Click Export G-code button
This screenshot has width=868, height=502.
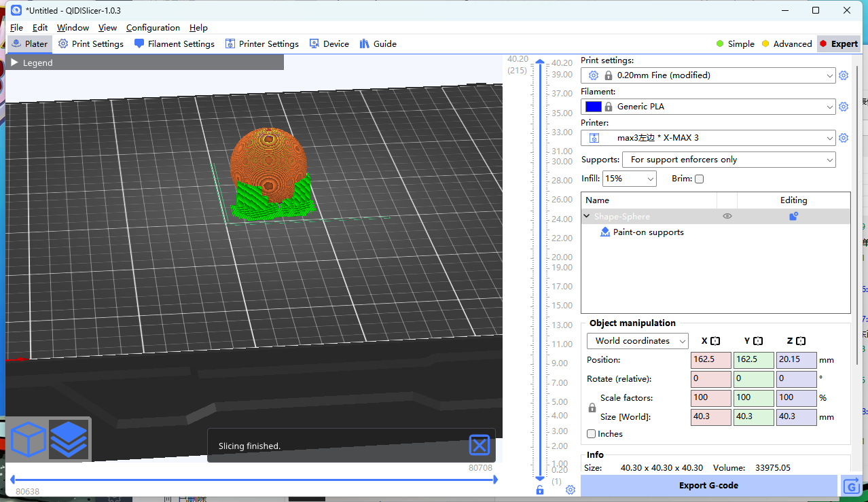[708, 486]
